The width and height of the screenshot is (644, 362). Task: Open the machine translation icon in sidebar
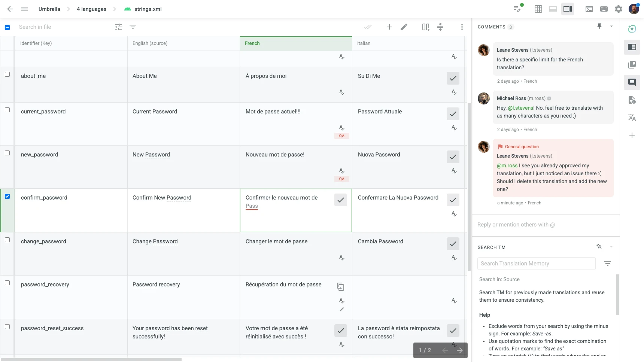click(632, 118)
